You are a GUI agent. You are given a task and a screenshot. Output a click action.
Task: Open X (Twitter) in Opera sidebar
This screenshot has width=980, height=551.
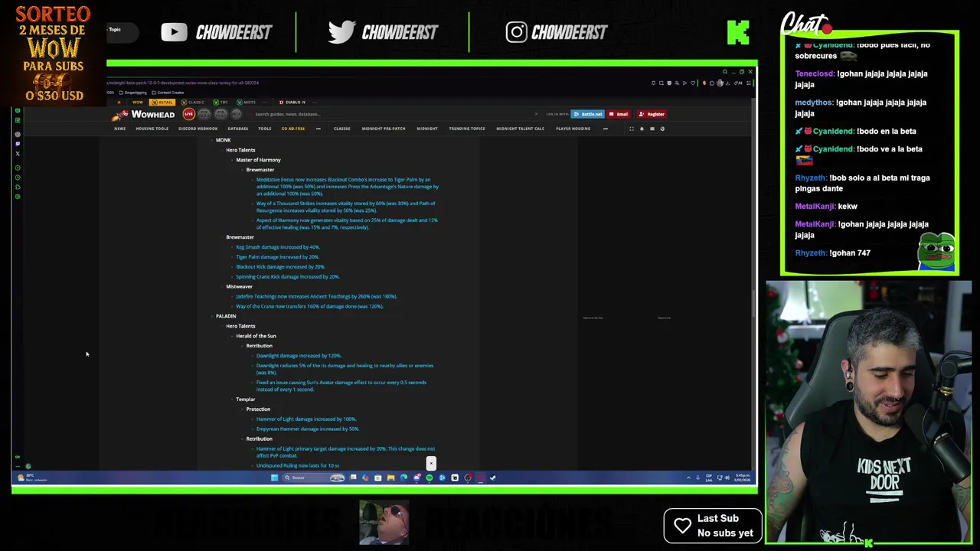pyautogui.click(x=18, y=154)
